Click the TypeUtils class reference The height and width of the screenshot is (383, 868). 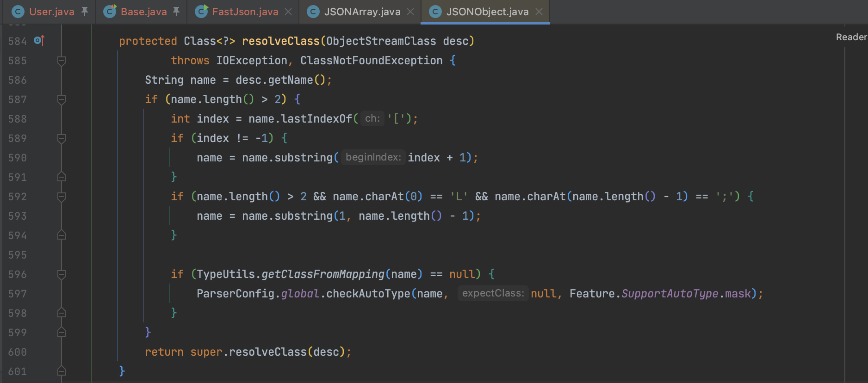pyautogui.click(x=226, y=274)
